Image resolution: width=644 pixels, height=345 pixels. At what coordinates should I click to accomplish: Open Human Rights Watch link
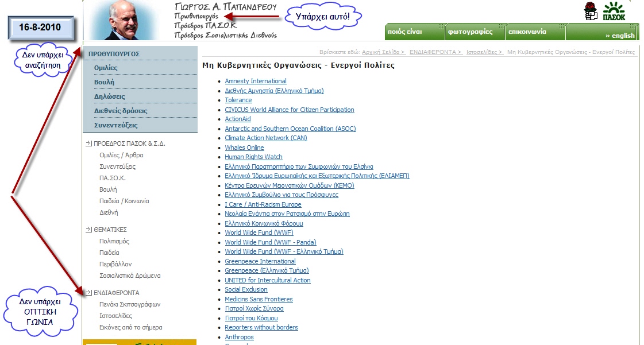point(253,157)
